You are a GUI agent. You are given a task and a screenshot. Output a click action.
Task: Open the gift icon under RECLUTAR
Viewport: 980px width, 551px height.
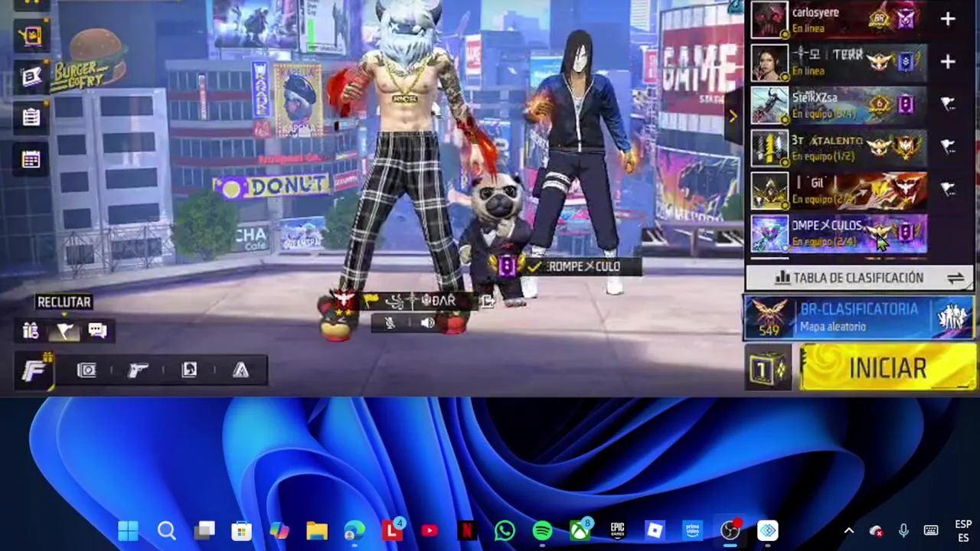[x=31, y=331]
